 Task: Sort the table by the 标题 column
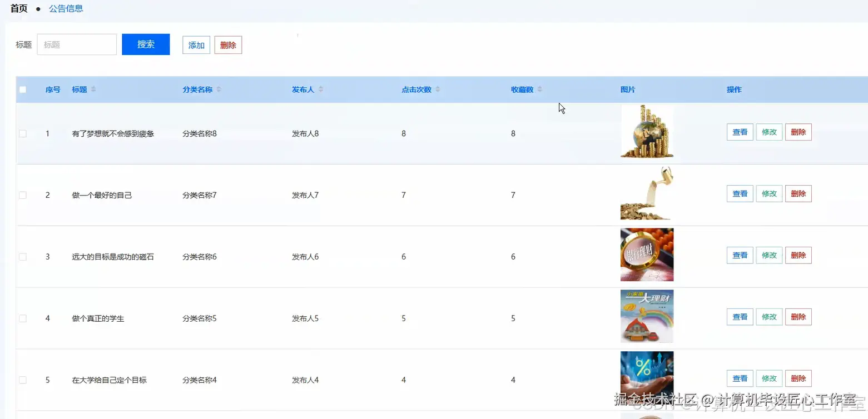(94, 89)
